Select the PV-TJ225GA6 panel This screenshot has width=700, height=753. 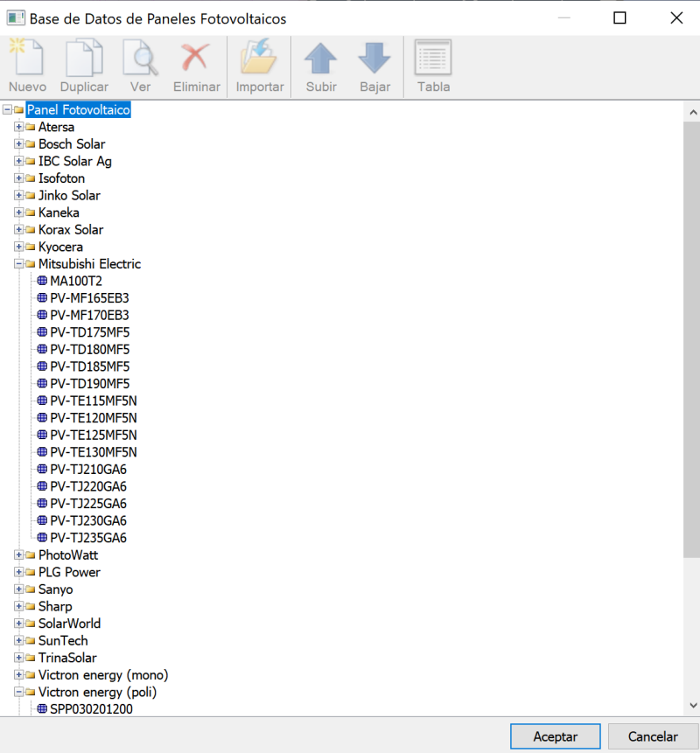(x=88, y=503)
